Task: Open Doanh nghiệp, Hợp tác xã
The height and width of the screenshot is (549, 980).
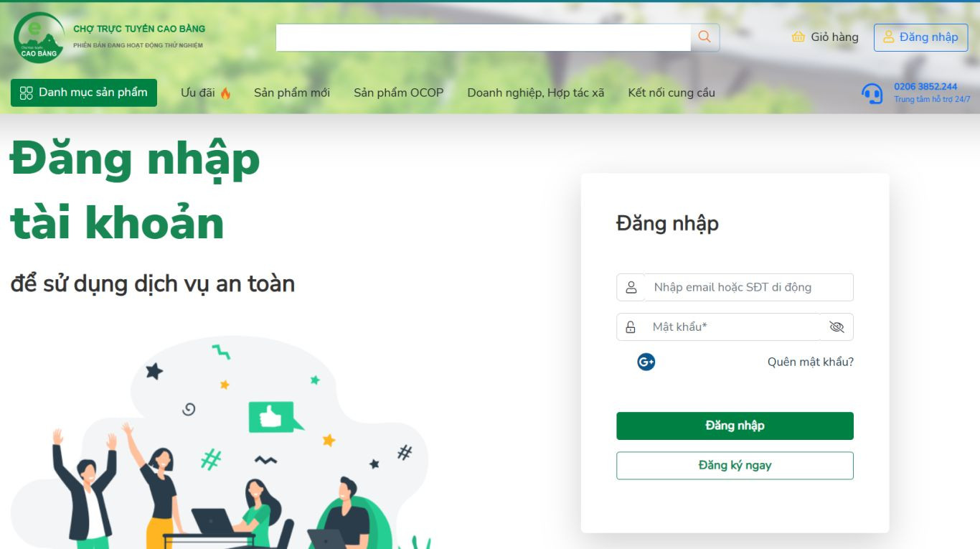Action: click(x=536, y=93)
